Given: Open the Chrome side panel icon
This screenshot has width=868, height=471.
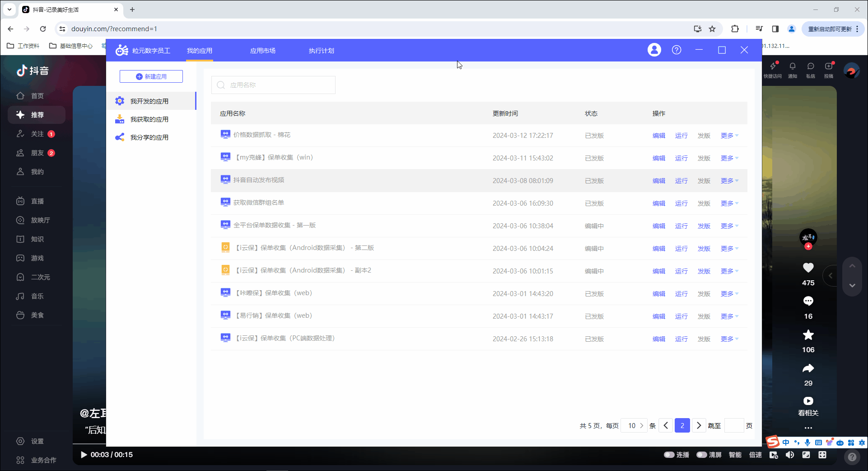Looking at the screenshot, I should [x=775, y=29].
